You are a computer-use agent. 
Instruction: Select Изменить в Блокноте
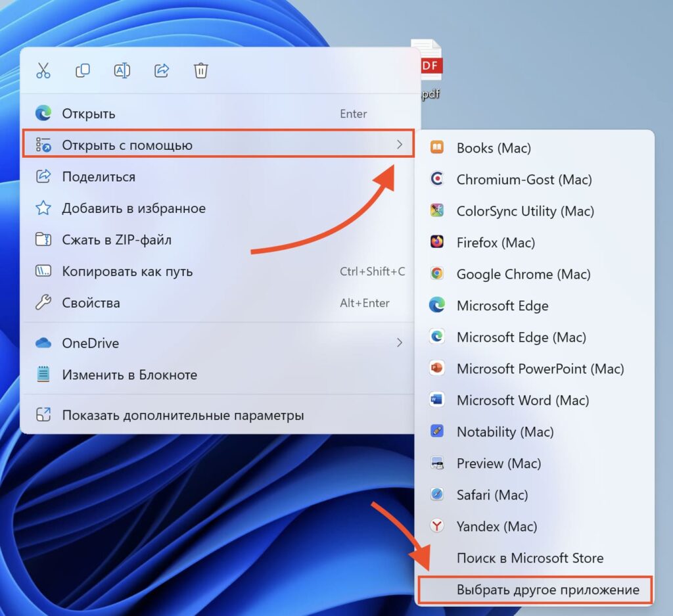click(x=218, y=375)
